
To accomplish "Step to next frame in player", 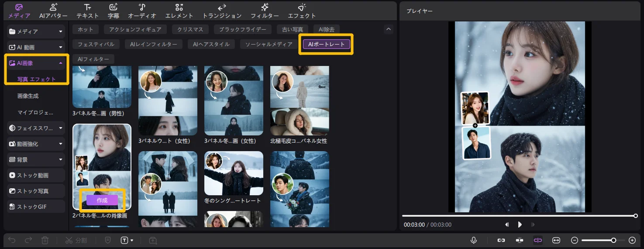I will point(533,225).
